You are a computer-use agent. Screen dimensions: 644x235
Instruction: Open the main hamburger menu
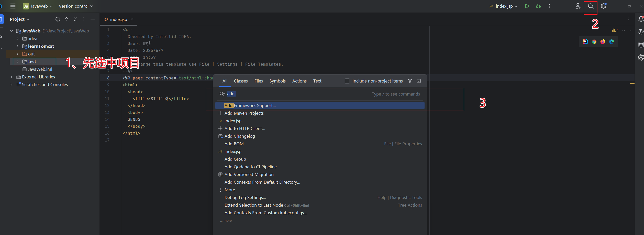13,6
